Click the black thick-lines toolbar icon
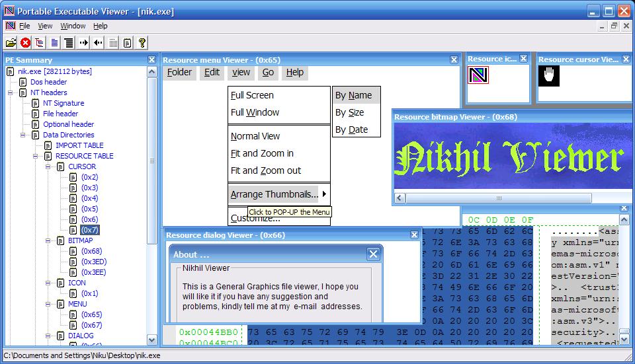The height and width of the screenshot is (364, 635). [x=69, y=42]
